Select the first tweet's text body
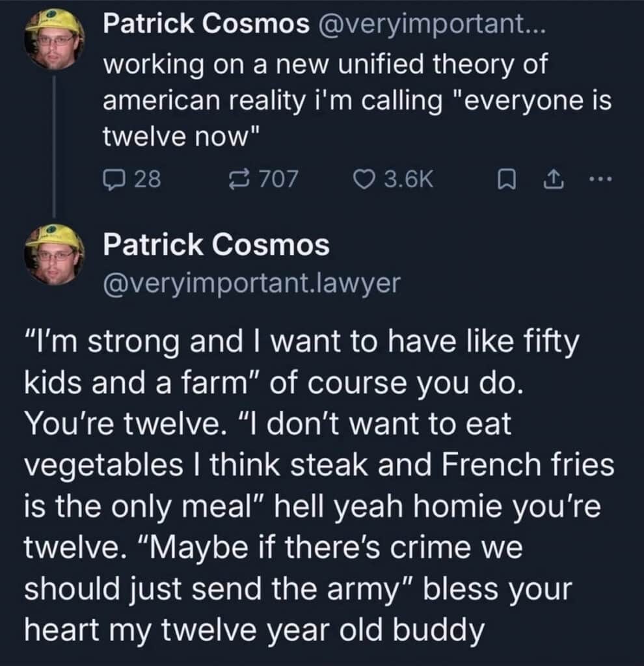This screenshot has width=644, height=666. (325, 99)
